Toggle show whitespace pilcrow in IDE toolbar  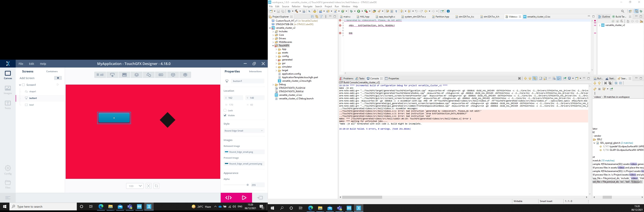click(x=396, y=11)
